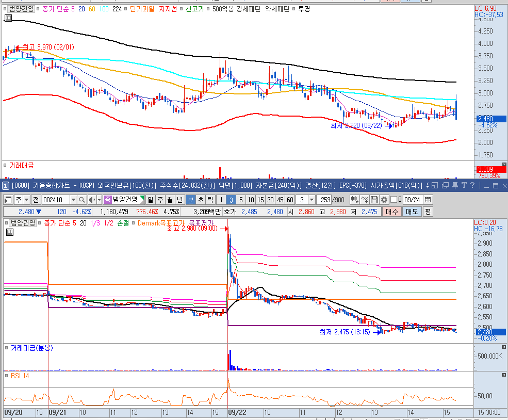Click the add candle chart icon
Viewport: 508px width, 420px height.
pyautogui.click(x=354, y=200)
